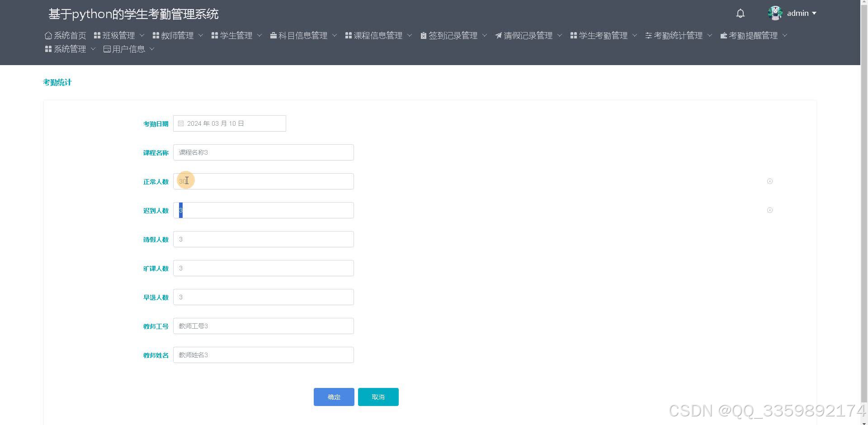
Task: Click the 科目信息管理 briefcase icon
Action: click(274, 35)
